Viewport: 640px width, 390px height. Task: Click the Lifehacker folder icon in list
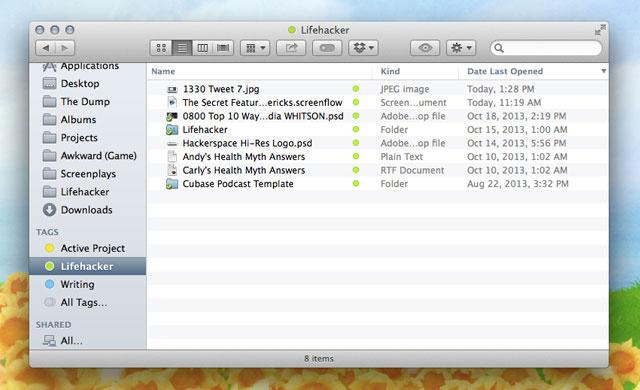[x=172, y=130]
